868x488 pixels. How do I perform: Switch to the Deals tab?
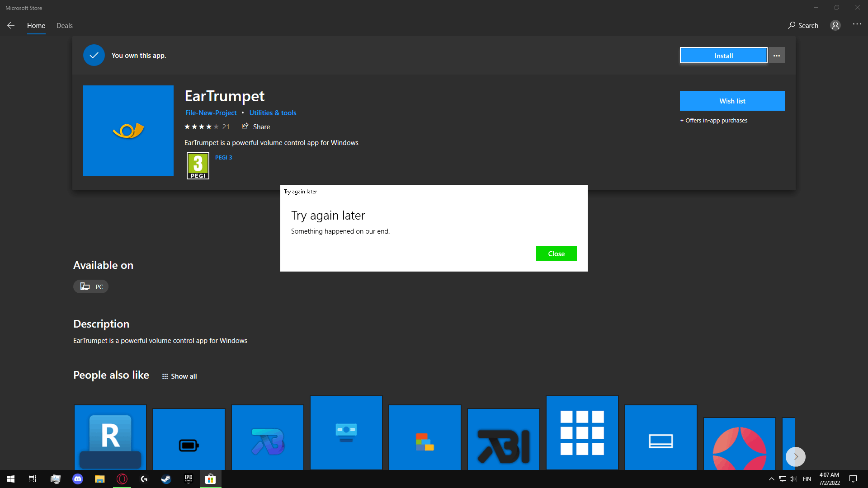(x=64, y=26)
